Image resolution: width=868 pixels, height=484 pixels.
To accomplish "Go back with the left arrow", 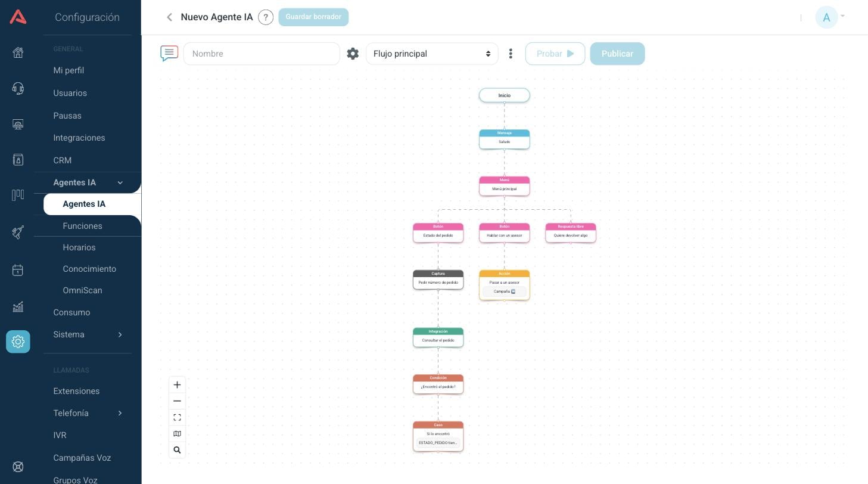I will click(x=170, y=17).
